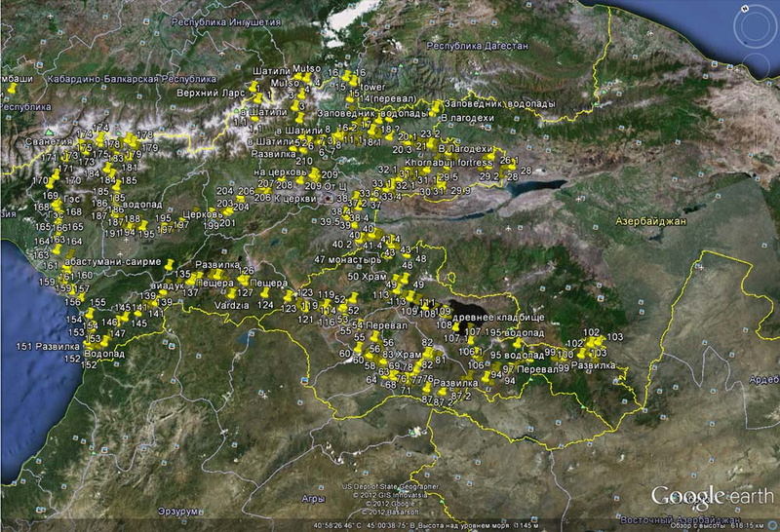
Task: Select the '50 Храм' placemark label
Action: point(367,277)
